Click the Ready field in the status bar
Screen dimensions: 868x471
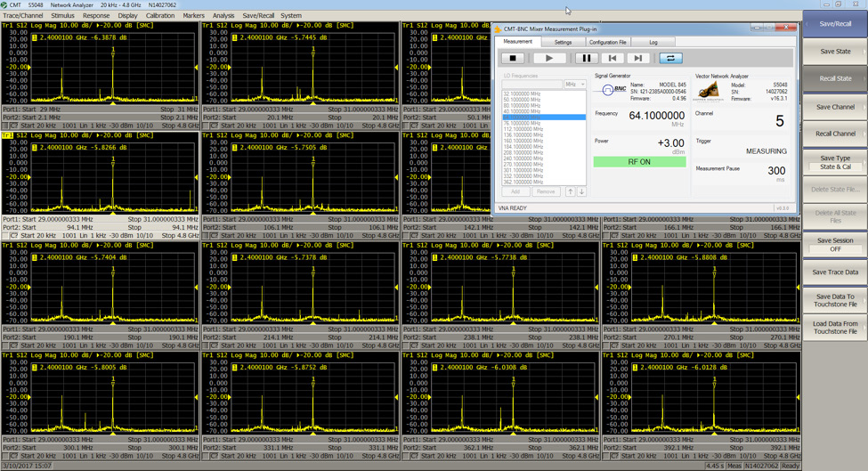791,466
